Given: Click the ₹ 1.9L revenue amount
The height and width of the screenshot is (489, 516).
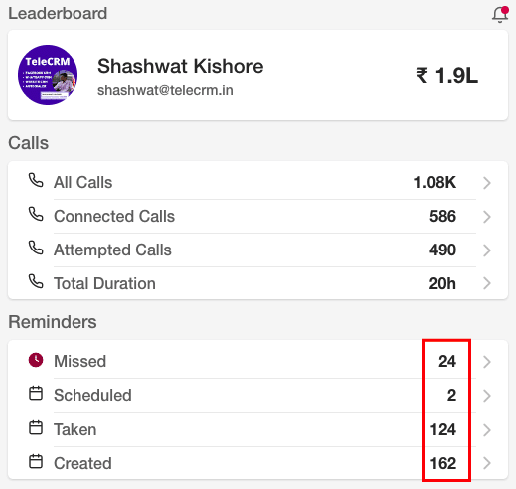Looking at the screenshot, I should 447,75.
